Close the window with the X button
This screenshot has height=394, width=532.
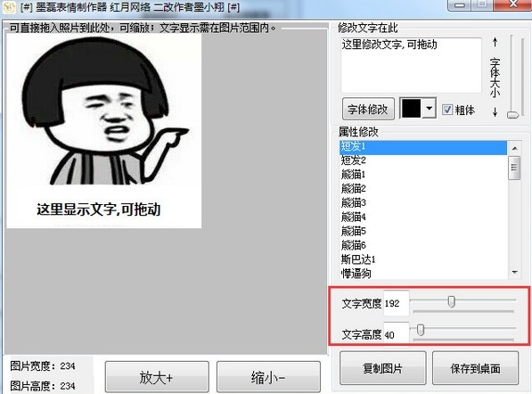click(513, 4)
